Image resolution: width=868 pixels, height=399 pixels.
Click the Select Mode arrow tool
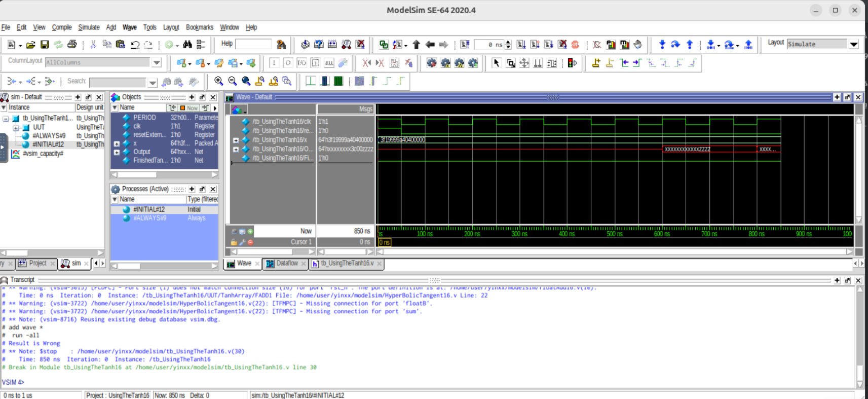click(x=497, y=63)
